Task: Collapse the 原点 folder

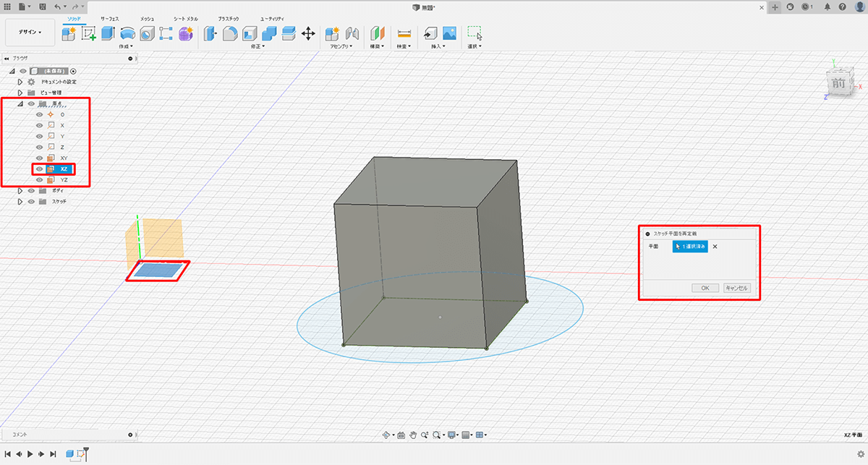Action: pos(20,103)
